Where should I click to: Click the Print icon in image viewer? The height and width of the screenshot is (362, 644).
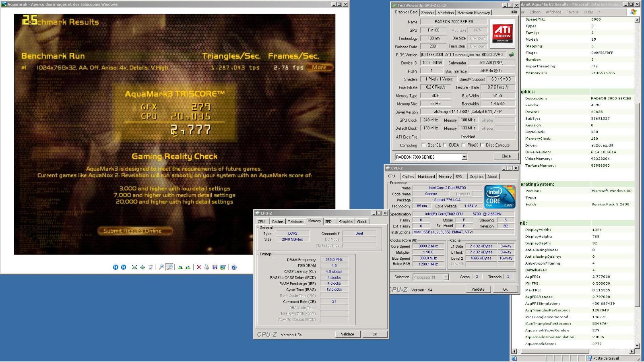207,267
